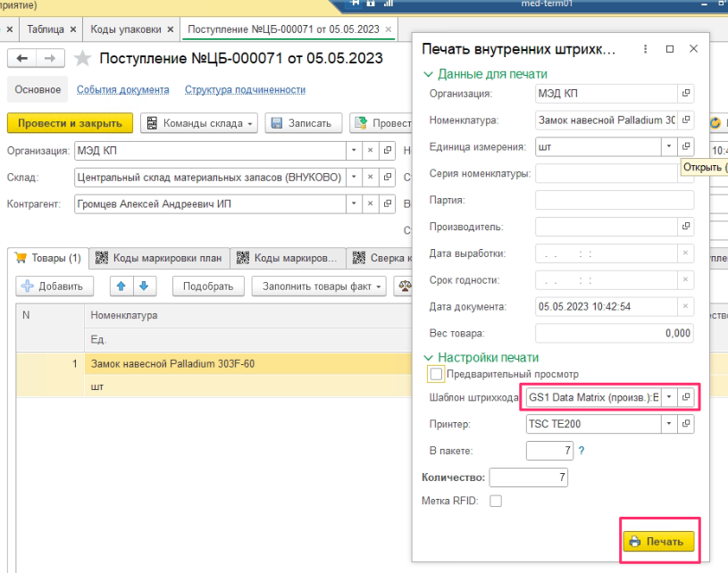Open Единица измерения item in print dialog
Screen dimensions: 728x573
(686, 146)
